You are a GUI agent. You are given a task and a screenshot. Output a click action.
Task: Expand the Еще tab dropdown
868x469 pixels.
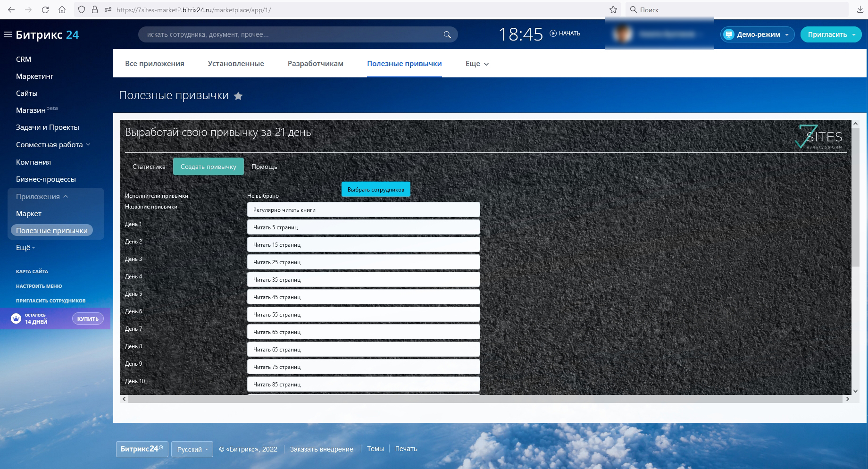coord(477,64)
